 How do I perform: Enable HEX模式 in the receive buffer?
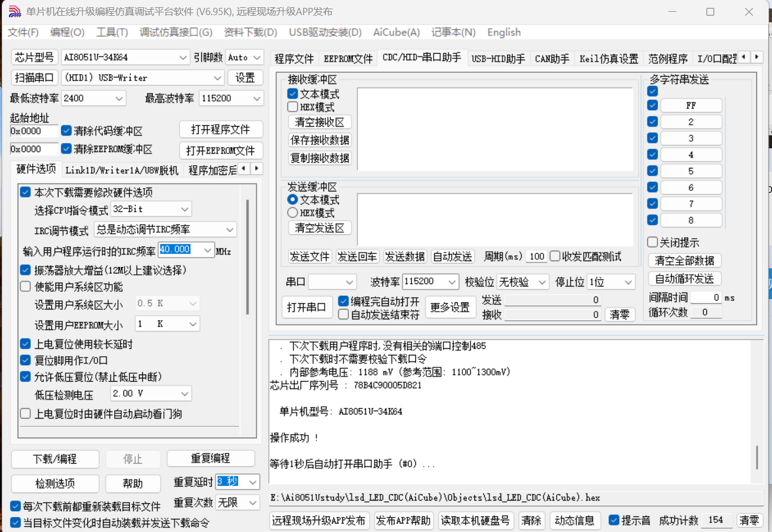293,107
